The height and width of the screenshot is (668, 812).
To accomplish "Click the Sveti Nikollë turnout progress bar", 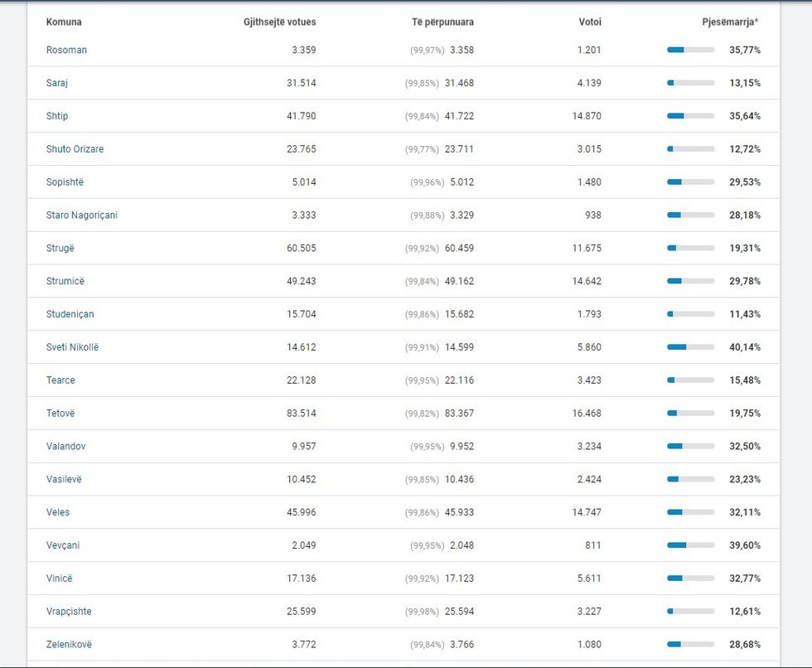I will (690, 347).
